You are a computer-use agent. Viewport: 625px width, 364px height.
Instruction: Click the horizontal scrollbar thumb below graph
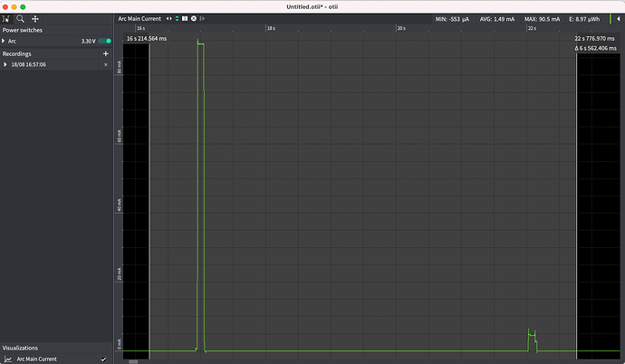133,361
